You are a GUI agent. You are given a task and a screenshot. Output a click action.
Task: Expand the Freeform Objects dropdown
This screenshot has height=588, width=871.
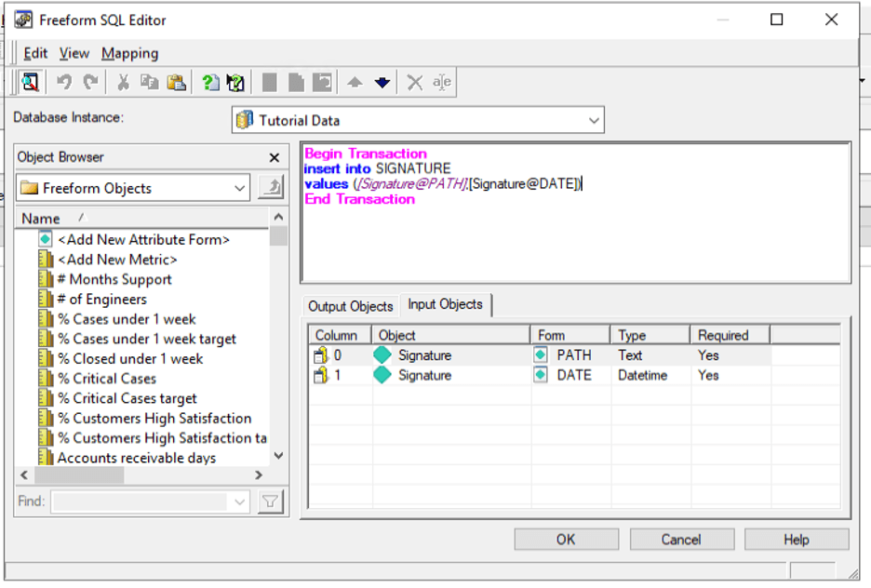coord(240,188)
